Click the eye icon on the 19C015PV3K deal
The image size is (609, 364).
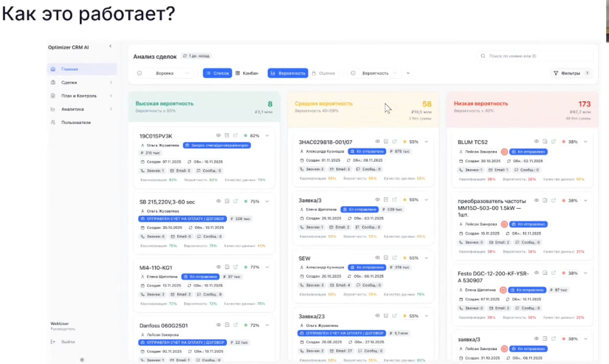pyautogui.click(x=218, y=135)
